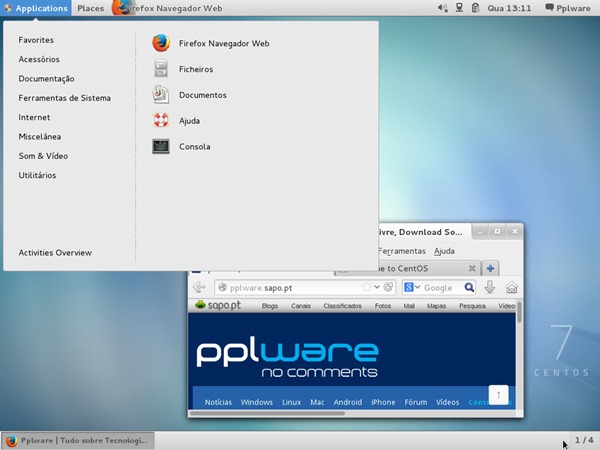Open the Mac section on Pplware
This screenshot has height=450, width=600.
click(x=317, y=402)
